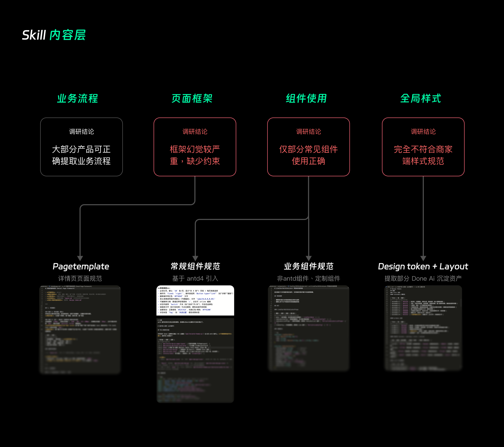Click the 大部分产品可正确提取业务流程 card
The width and height of the screenshot is (504, 447).
[81, 147]
